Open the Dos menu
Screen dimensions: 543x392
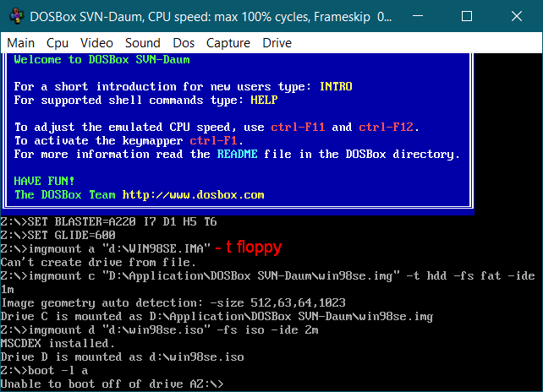point(184,43)
